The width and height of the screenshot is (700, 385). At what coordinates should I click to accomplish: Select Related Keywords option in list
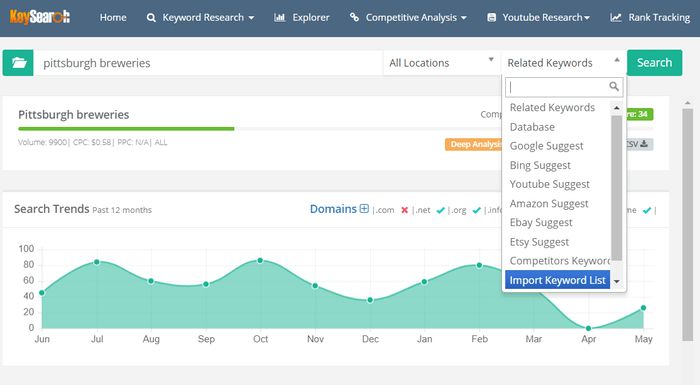[558, 108]
